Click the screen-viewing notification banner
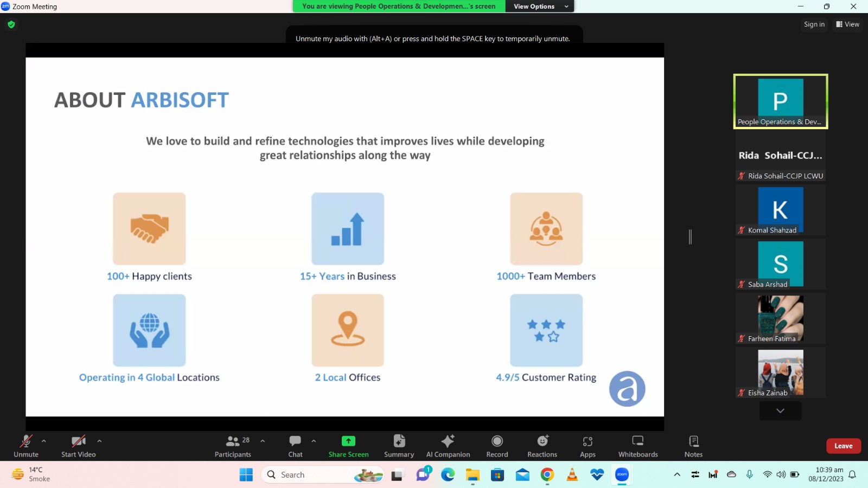Screen dimensions: 868x488 click(399, 7)
